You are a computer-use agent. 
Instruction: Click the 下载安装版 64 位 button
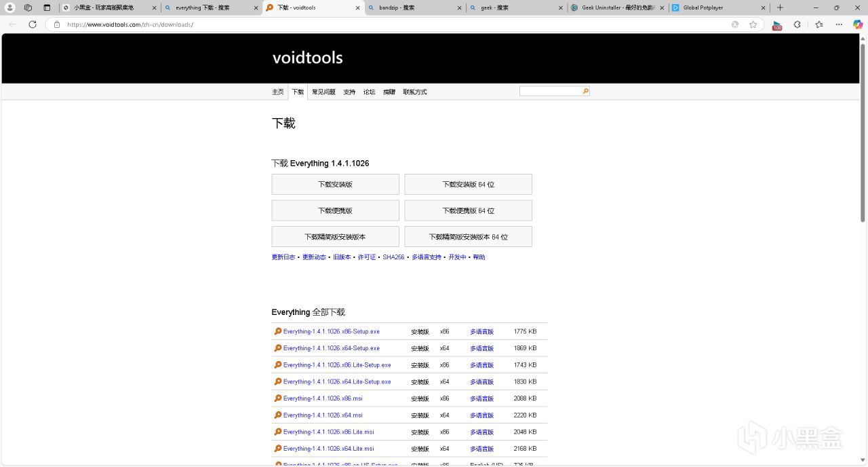[468, 184]
